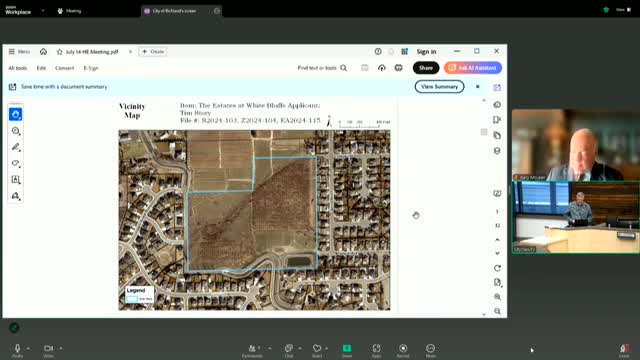Screen dimensions: 640x360
Task: Toggle the Zoom Record button
Action: pos(403,350)
